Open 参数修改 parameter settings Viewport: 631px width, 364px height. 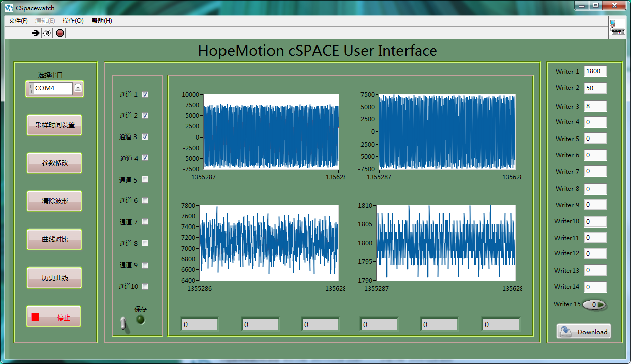55,163
